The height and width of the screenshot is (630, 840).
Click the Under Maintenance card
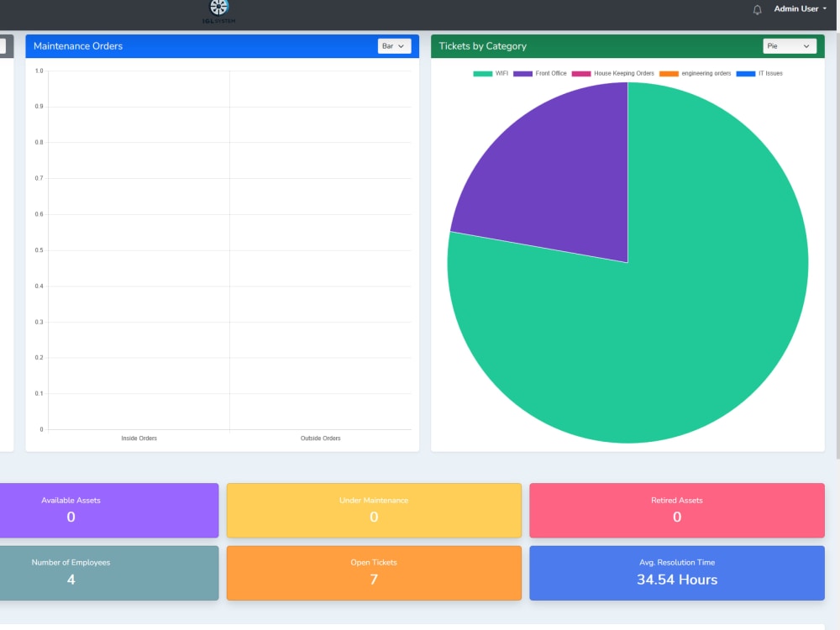click(374, 510)
